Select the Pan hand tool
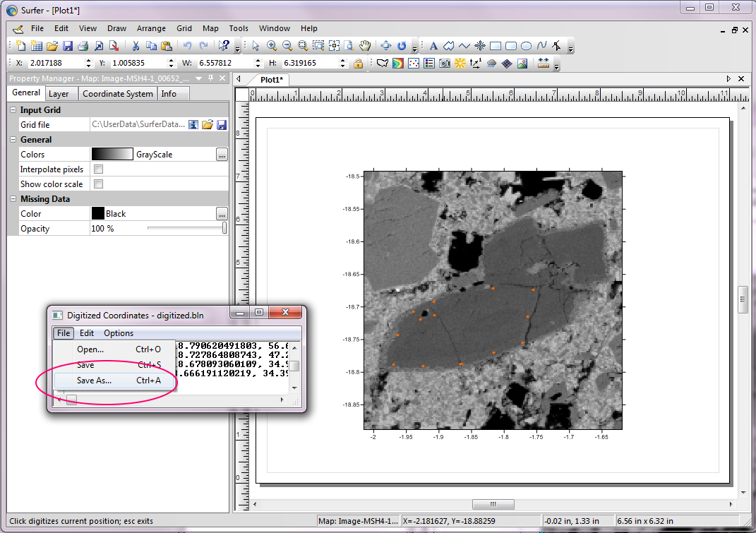756x533 pixels. click(x=365, y=46)
